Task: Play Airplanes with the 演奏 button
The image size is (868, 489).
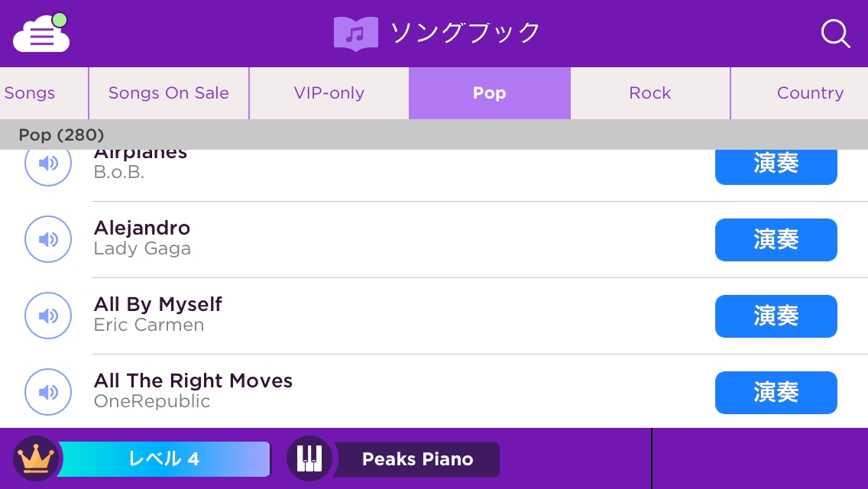Action: [776, 166]
